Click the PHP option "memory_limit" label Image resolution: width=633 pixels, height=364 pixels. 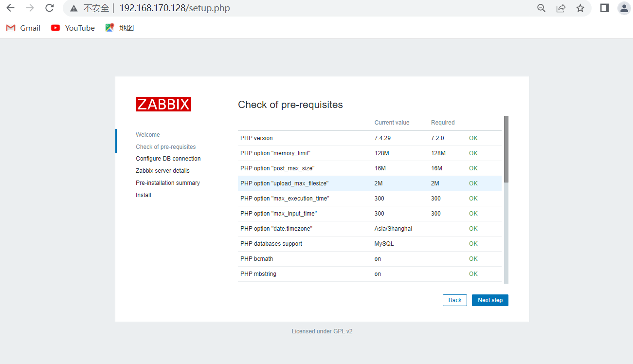click(x=275, y=153)
